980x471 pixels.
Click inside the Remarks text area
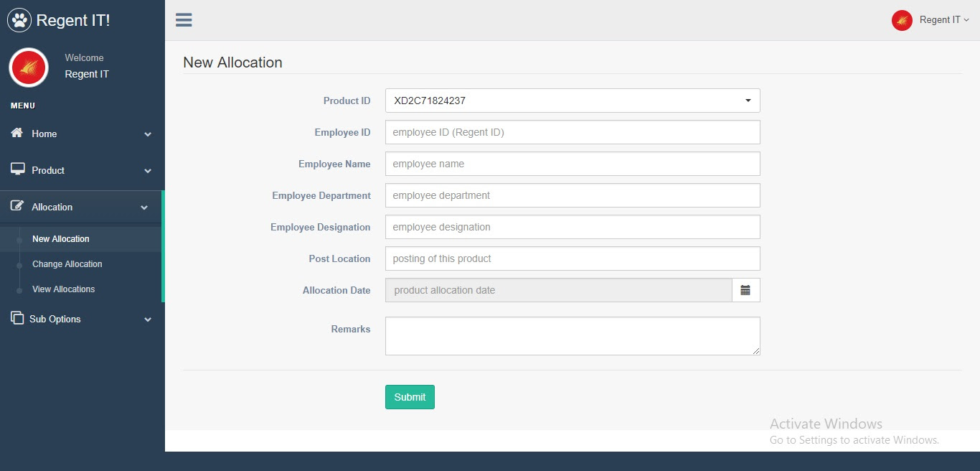(x=573, y=336)
